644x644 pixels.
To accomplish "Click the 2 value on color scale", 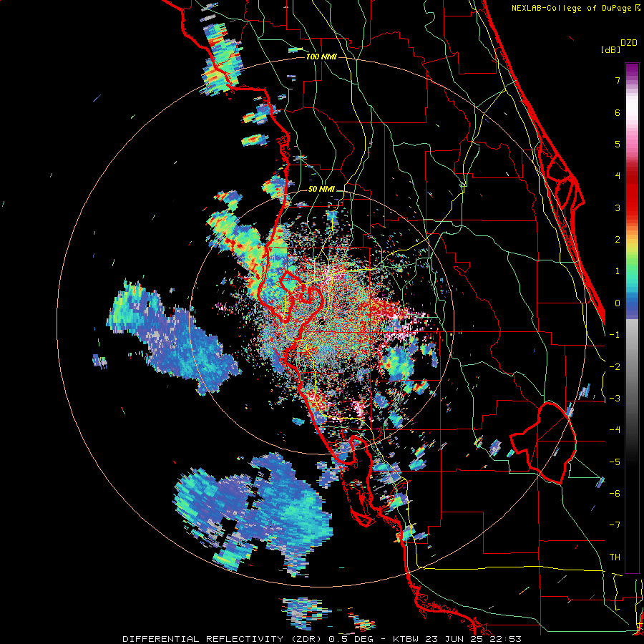I will tap(618, 240).
